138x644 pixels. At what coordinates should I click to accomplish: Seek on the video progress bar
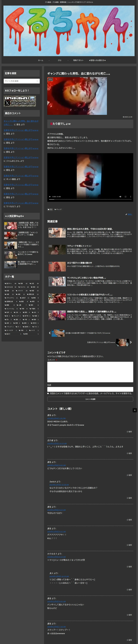pyautogui.click(x=90, y=200)
